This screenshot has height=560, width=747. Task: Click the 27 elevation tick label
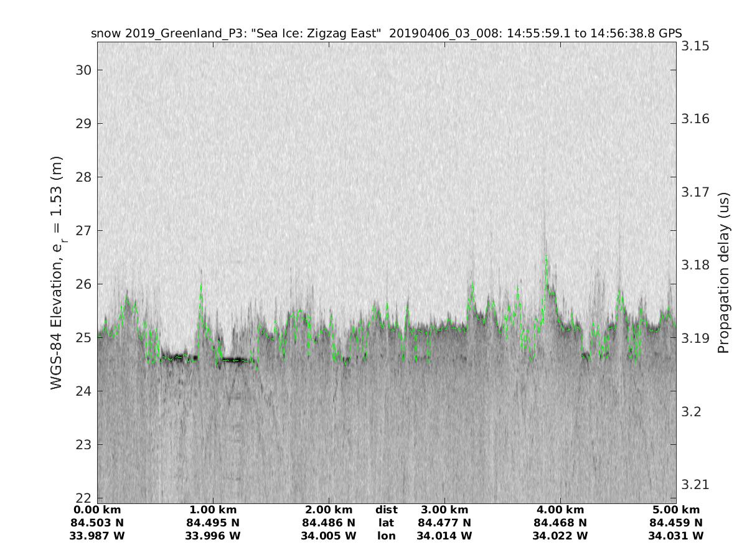coord(83,230)
